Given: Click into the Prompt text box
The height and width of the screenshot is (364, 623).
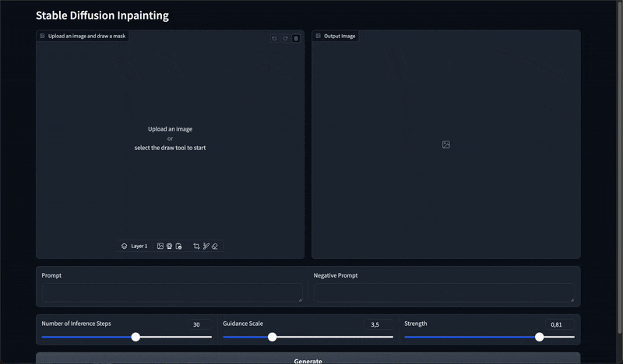Looking at the screenshot, I should [172, 293].
